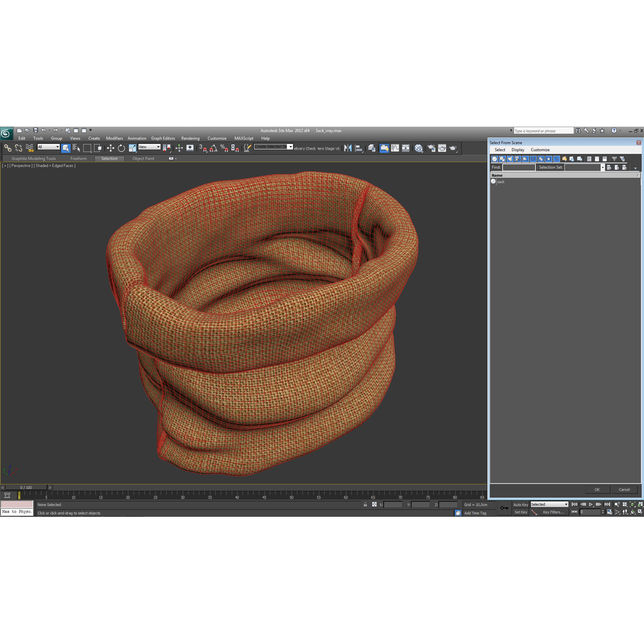Enable the 3D Snap Toggle

(x=202, y=149)
